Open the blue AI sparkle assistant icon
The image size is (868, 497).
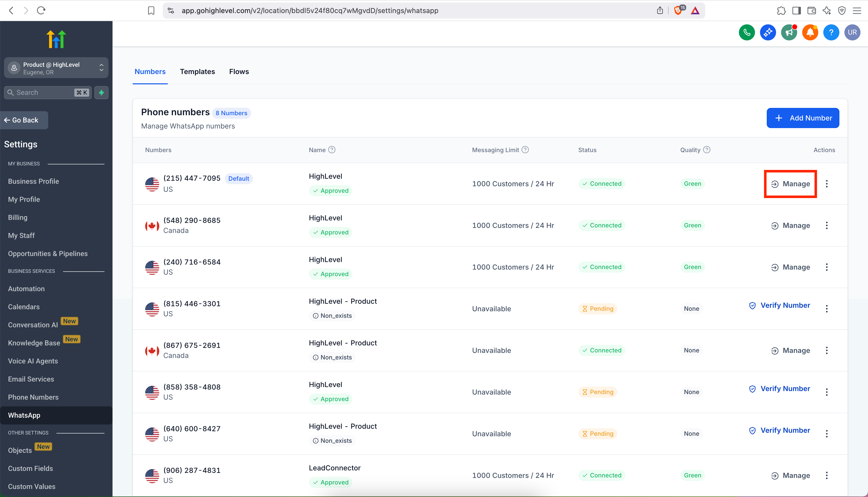point(768,32)
